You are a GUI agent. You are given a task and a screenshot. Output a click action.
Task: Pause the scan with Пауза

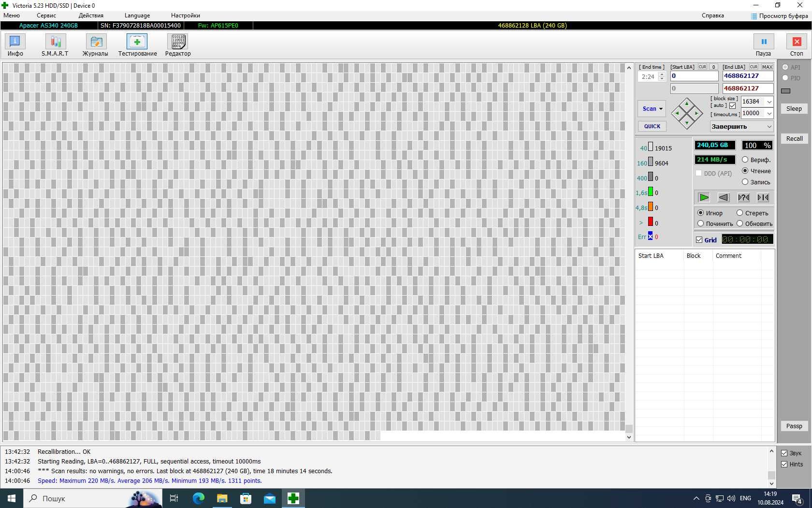pyautogui.click(x=763, y=45)
